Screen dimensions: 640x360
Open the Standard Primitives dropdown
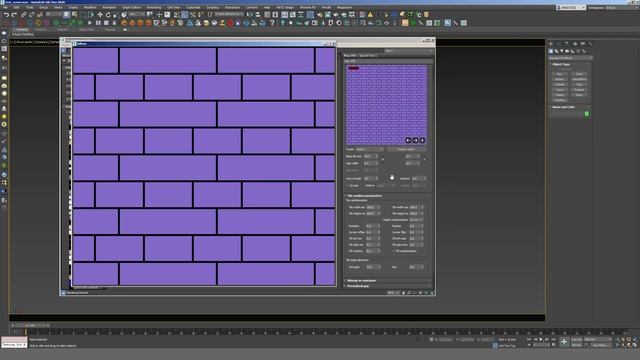click(x=570, y=58)
